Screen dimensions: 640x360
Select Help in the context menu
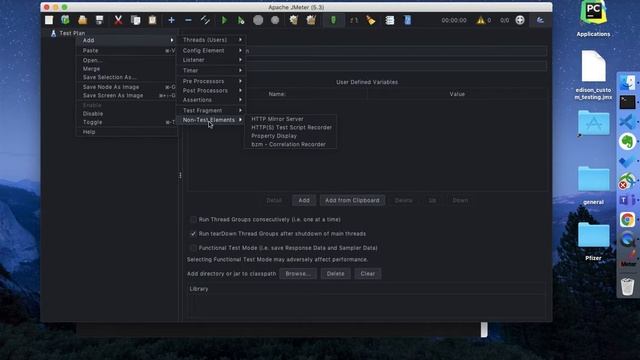(127, 132)
